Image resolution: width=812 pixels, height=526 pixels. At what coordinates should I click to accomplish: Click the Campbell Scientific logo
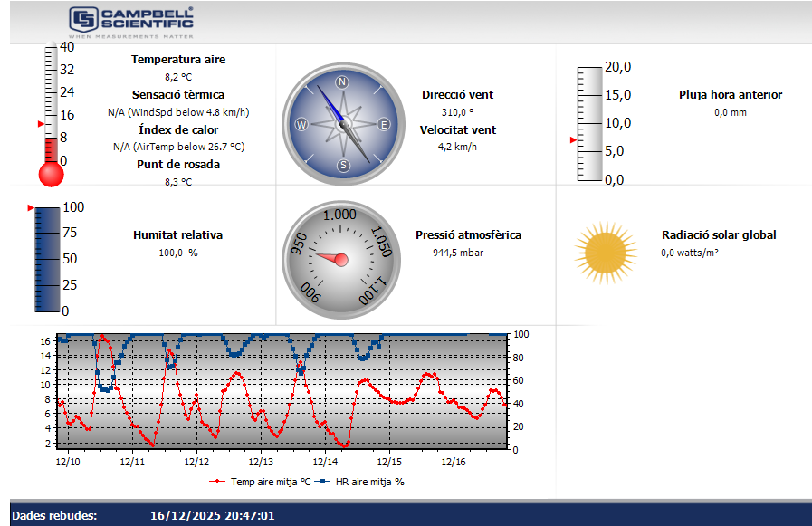coord(131,22)
